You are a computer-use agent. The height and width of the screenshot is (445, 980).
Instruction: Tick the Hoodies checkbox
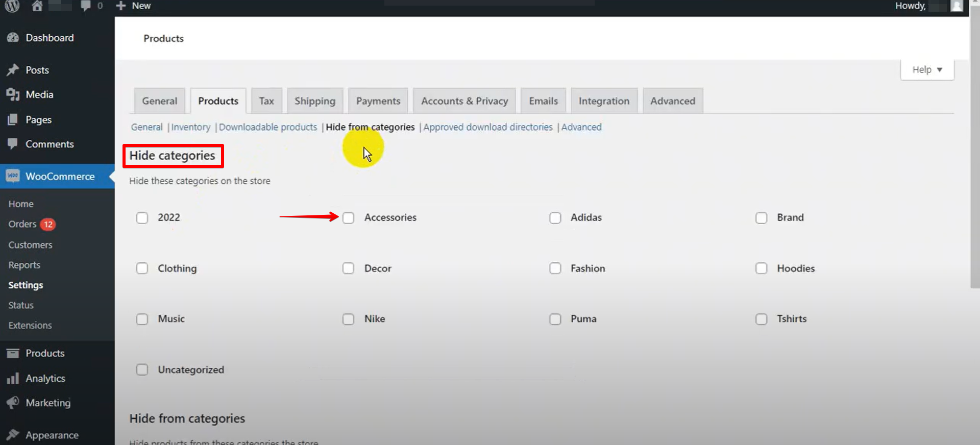pyautogui.click(x=761, y=268)
